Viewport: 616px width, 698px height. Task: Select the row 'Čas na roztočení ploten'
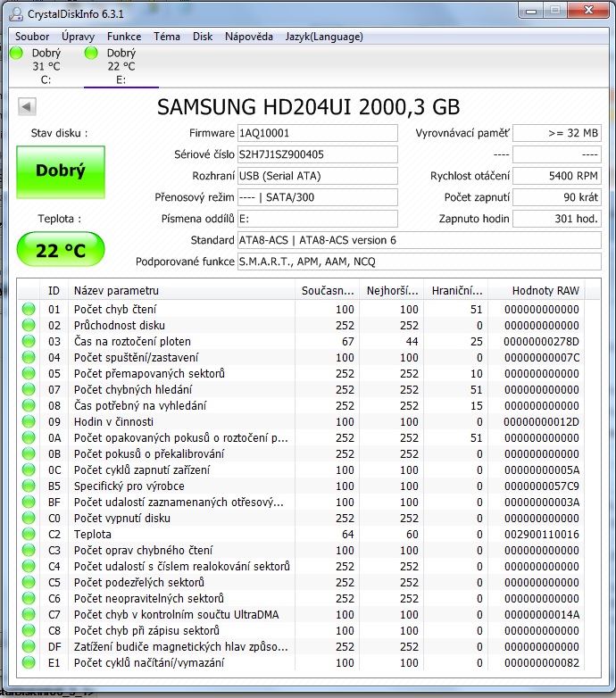[302, 341]
